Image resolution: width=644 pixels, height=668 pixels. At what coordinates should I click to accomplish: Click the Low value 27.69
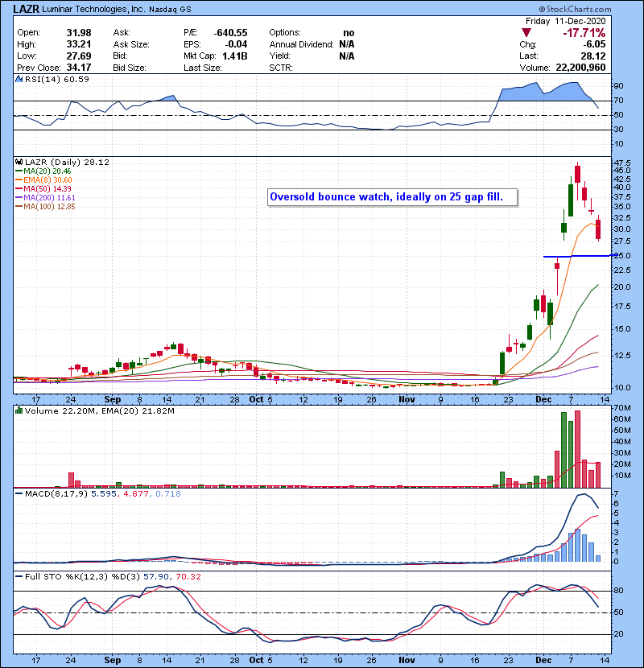click(79, 56)
